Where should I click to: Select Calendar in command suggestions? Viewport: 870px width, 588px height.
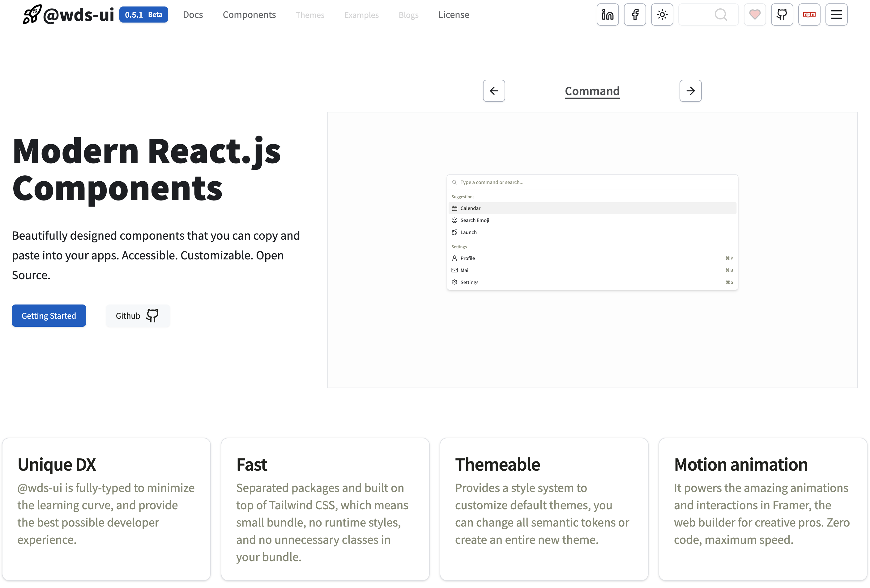592,208
